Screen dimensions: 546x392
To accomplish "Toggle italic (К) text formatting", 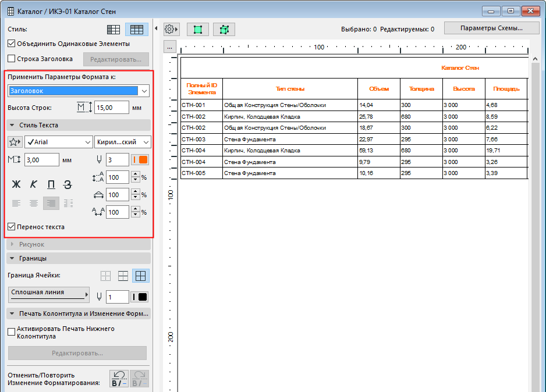I will tap(34, 184).
